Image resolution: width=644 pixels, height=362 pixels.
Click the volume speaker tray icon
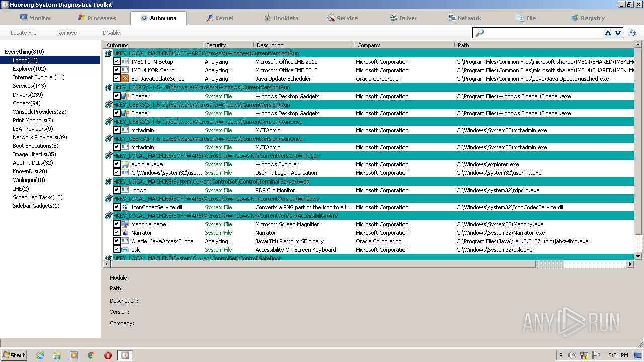coord(572,355)
